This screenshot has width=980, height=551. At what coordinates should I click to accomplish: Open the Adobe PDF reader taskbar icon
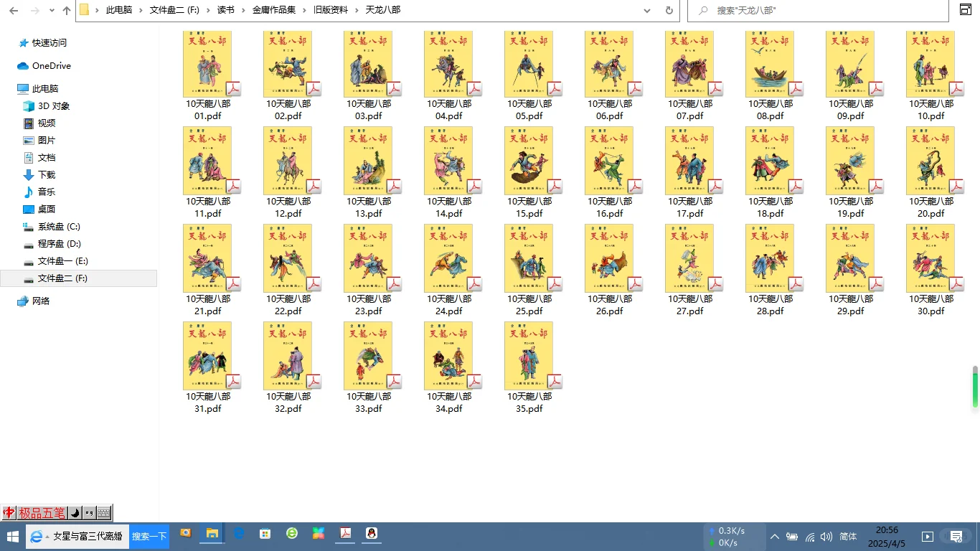point(345,533)
